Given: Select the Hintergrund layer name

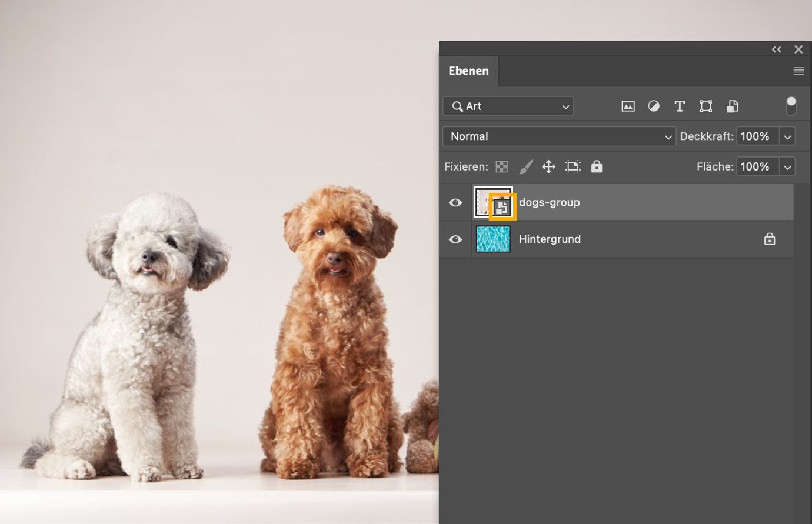Looking at the screenshot, I should coord(550,239).
